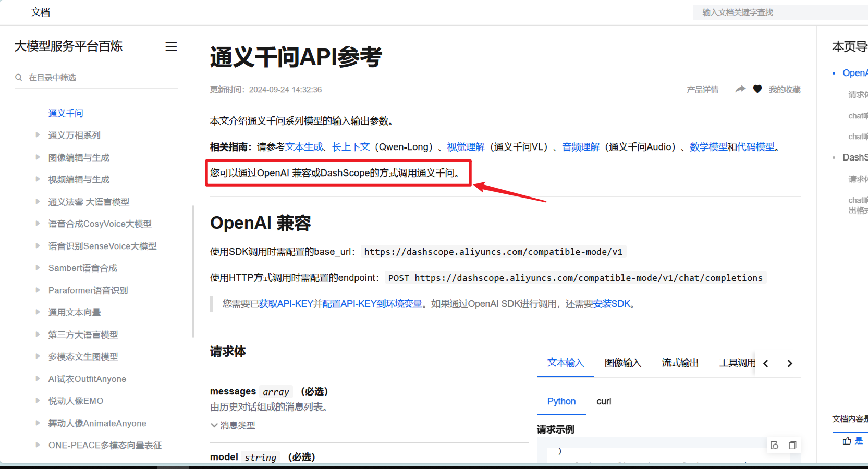This screenshot has width=868, height=469.
Task: Open 配置API-KEY到环境变量 link
Action: click(x=372, y=304)
